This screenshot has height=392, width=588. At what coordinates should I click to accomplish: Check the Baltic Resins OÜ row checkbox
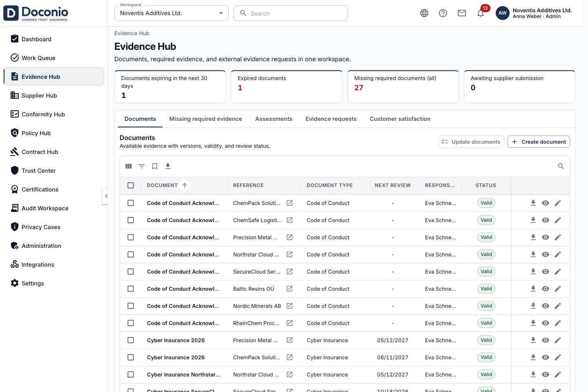tap(131, 289)
